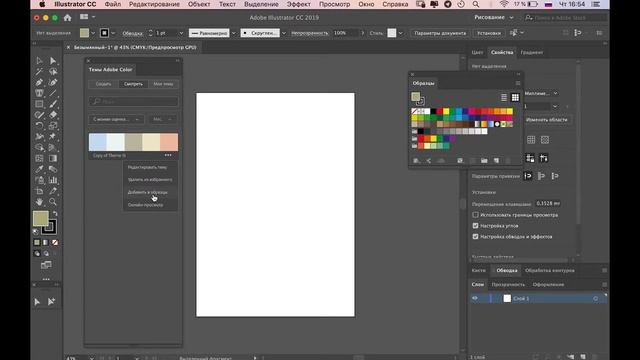Click New Color Group folder icon

(x=484, y=161)
